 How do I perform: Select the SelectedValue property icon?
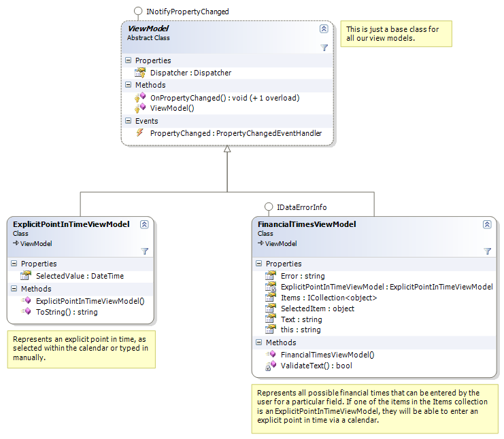tap(26, 275)
